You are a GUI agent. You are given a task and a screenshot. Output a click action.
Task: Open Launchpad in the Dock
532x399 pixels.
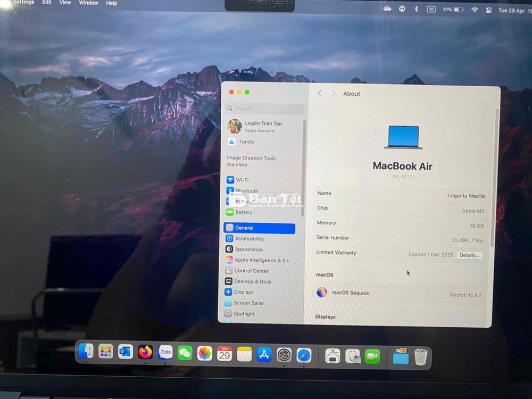click(x=105, y=352)
